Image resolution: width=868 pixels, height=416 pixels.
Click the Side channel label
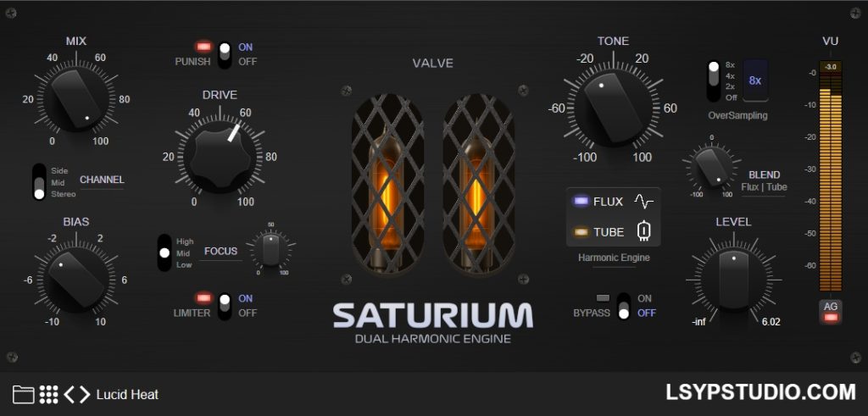tap(58, 171)
